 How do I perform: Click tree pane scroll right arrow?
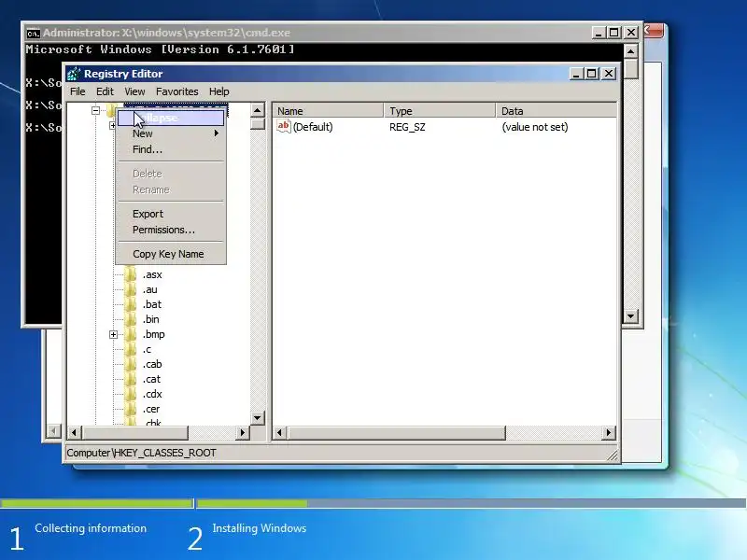(243, 432)
